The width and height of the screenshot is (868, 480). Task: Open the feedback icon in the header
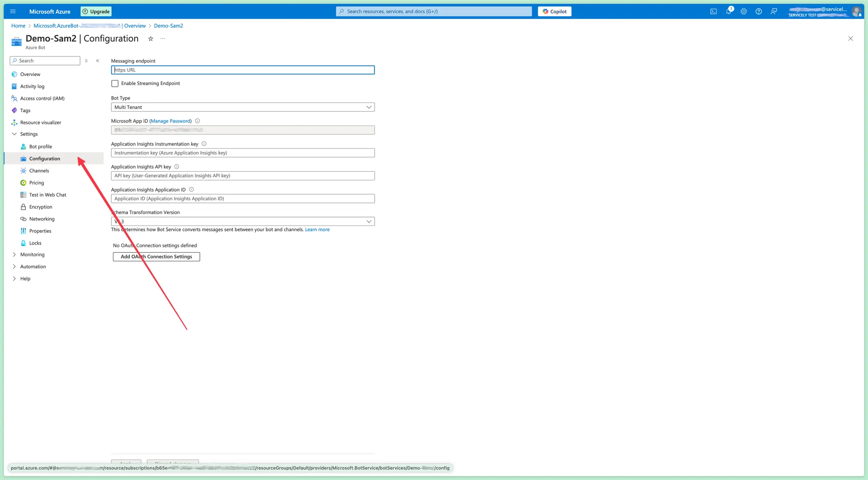774,11
